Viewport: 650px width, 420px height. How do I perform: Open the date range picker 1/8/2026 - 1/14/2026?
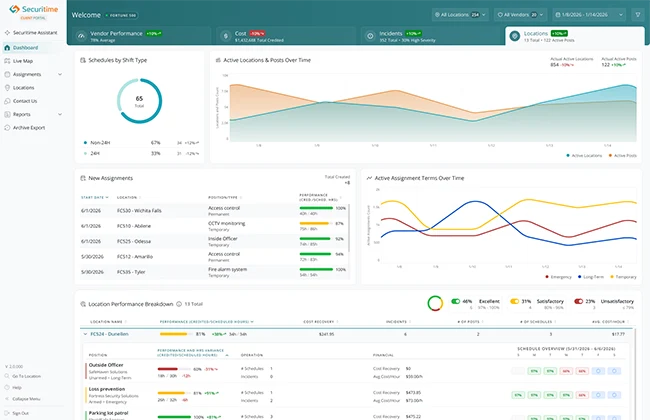point(589,15)
